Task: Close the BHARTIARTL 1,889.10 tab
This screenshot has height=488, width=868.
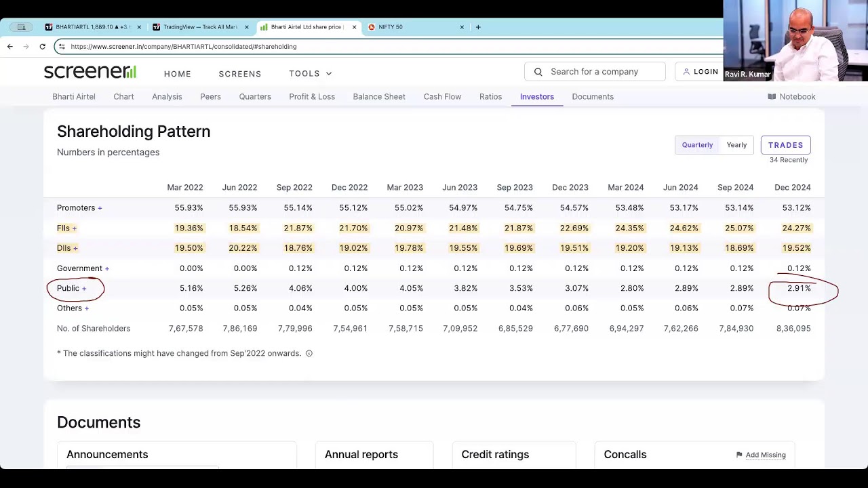Action: pyautogui.click(x=139, y=27)
